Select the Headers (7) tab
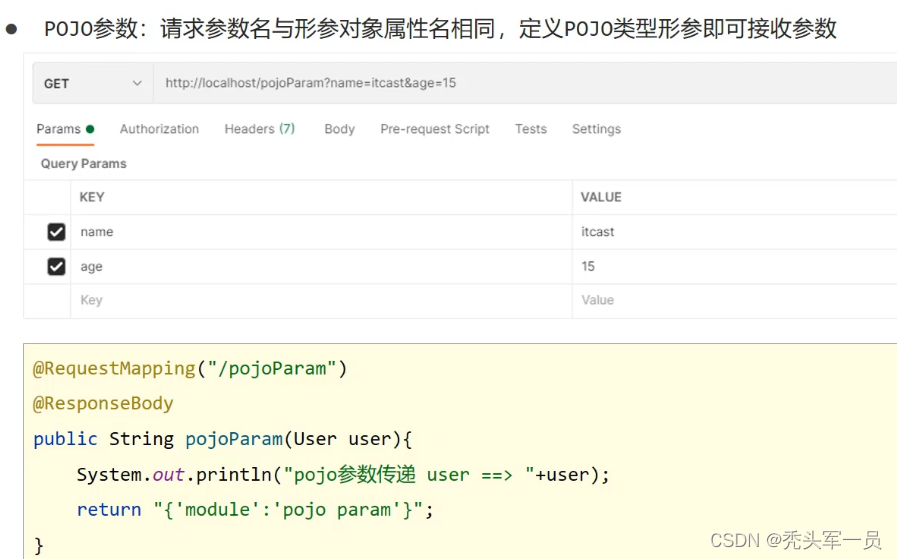897x559 pixels. [259, 129]
